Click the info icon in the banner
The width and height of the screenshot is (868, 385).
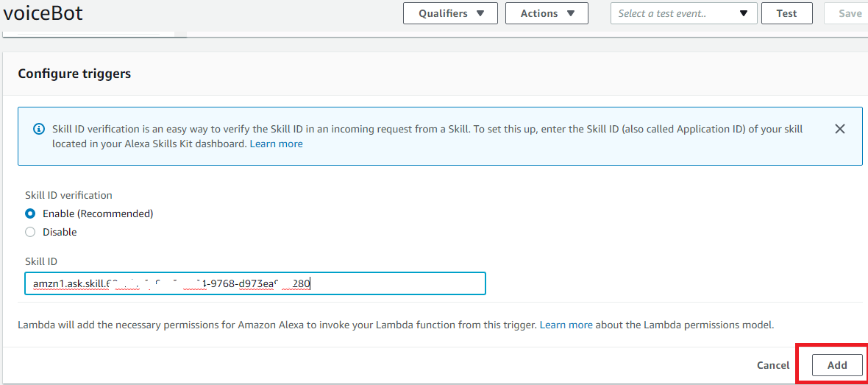tap(38, 129)
